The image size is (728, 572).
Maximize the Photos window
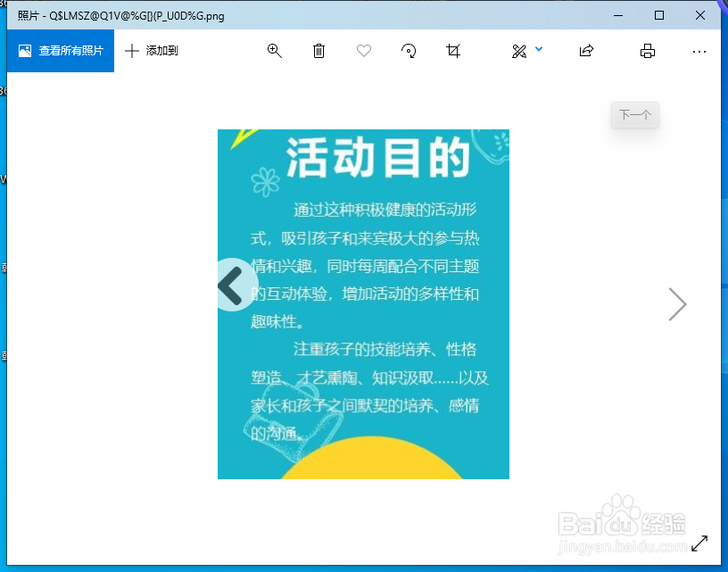[659, 15]
